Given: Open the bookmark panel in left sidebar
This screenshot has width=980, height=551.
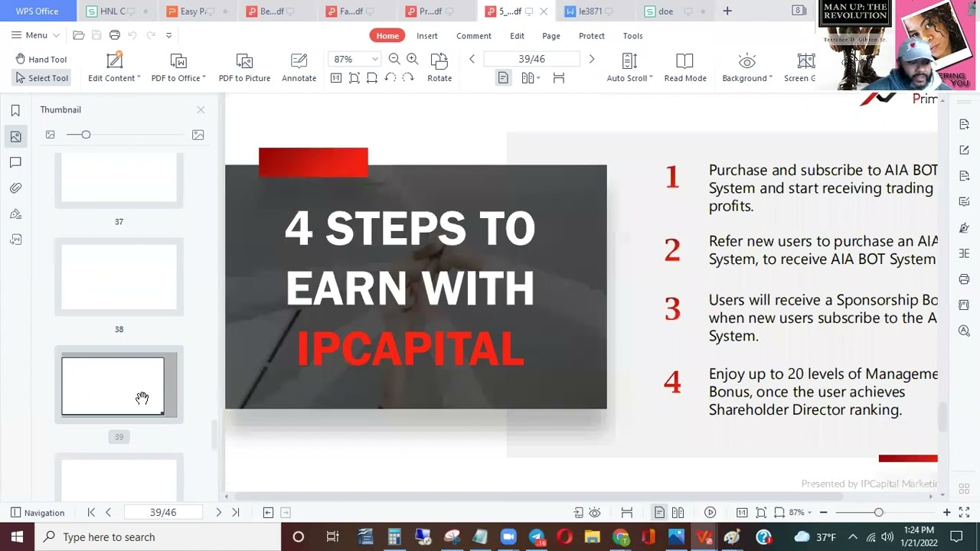Looking at the screenshot, I should click(x=15, y=110).
